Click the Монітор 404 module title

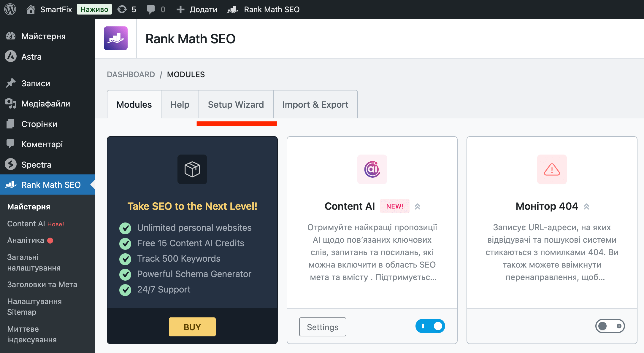(x=547, y=206)
